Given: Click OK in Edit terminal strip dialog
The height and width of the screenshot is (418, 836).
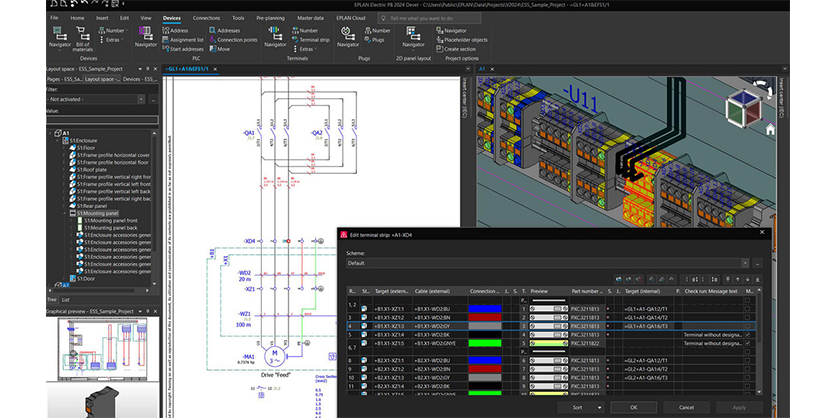Looking at the screenshot, I should [x=632, y=408].
